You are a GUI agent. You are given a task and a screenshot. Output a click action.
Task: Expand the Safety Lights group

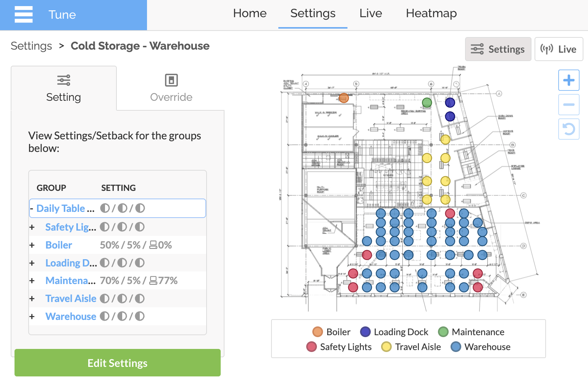click(32, 227)
